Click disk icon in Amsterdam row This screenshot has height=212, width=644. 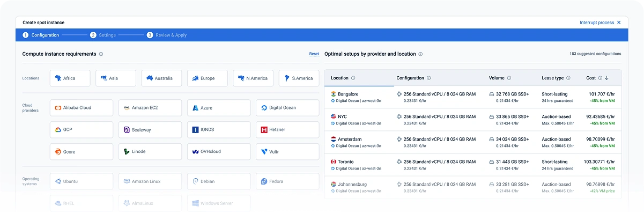492,139
